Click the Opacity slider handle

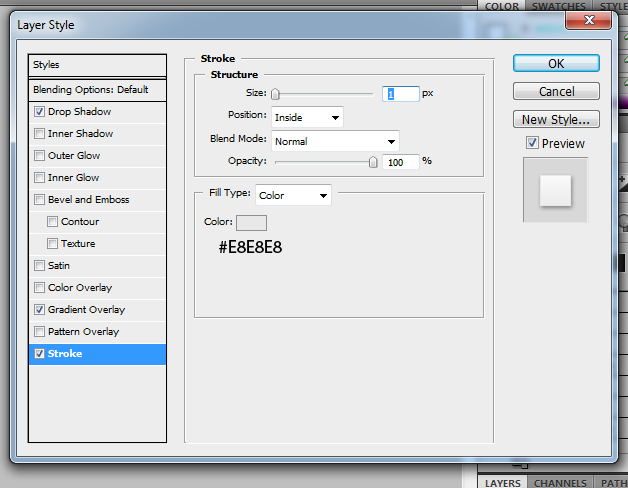point(373,162)
